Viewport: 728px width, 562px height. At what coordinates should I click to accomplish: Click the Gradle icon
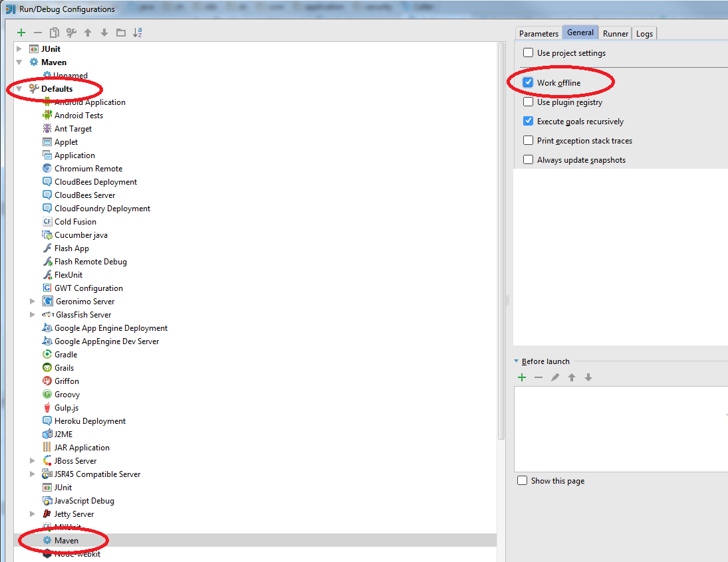pos(47,354)
